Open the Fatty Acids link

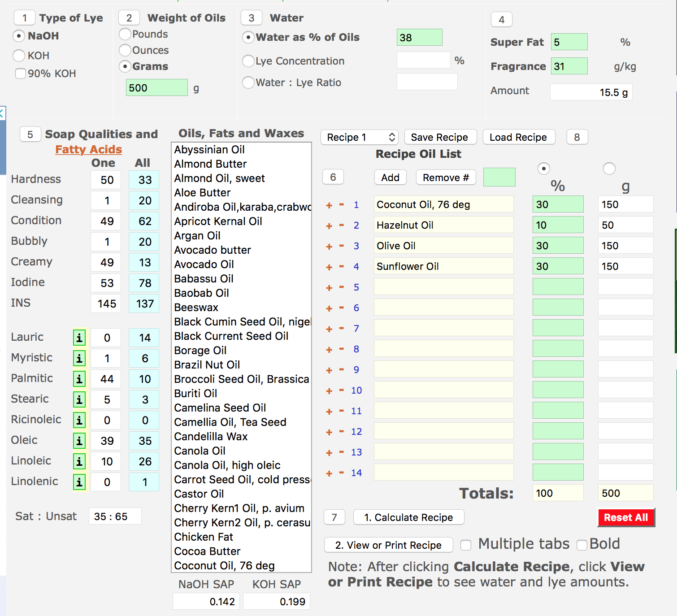click(89, 149)
